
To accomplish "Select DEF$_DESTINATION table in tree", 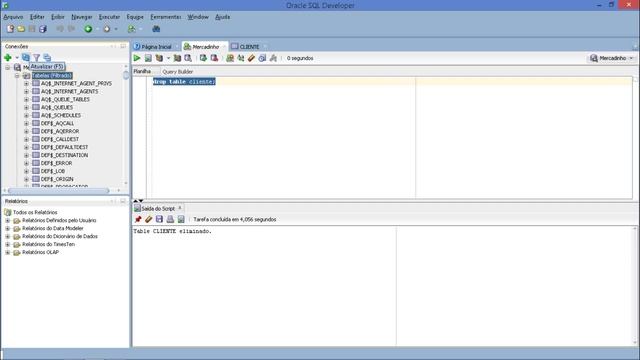I will pyautogui.click(x=64, y=155).
